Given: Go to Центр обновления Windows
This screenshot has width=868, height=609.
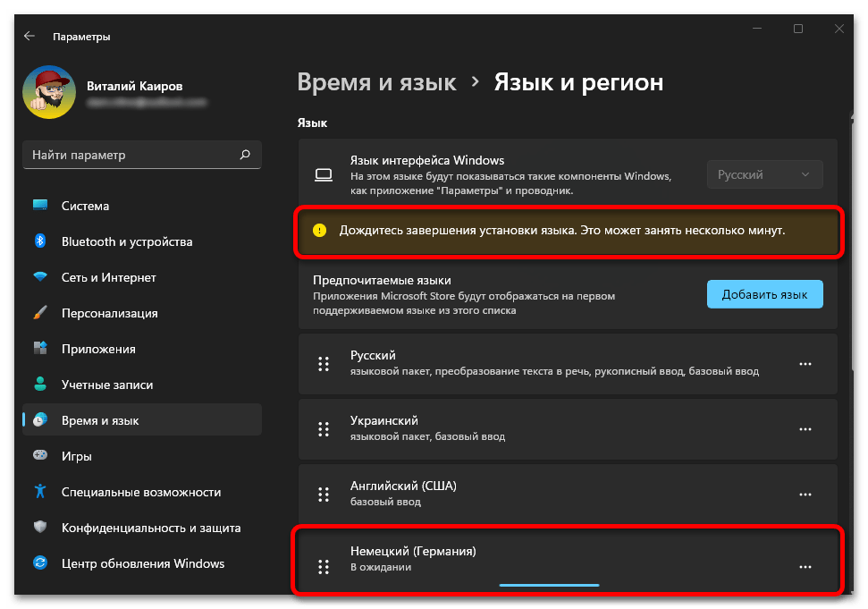Looking at the screenshot, I should coord(142,563).
